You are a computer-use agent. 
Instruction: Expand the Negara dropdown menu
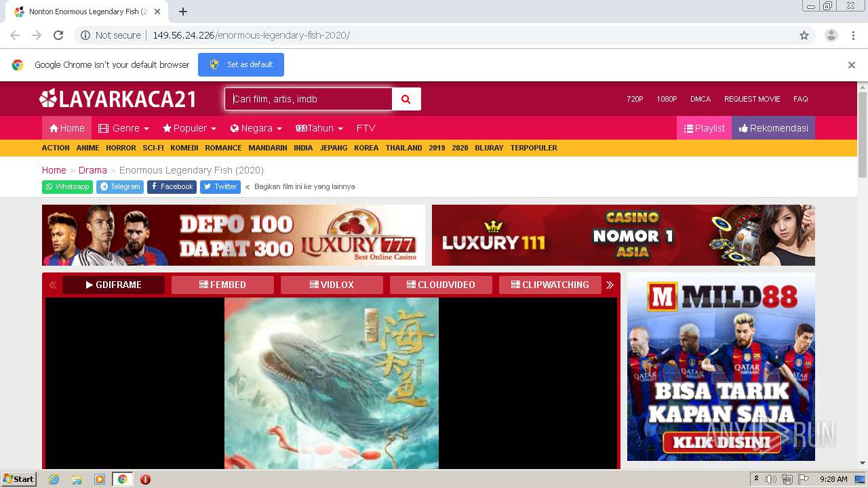pos(256,128)
